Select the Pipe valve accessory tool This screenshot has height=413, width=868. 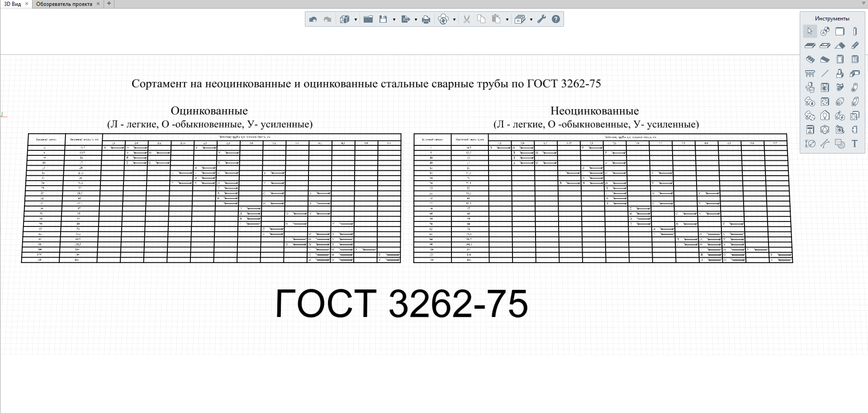tap(840, 87)
